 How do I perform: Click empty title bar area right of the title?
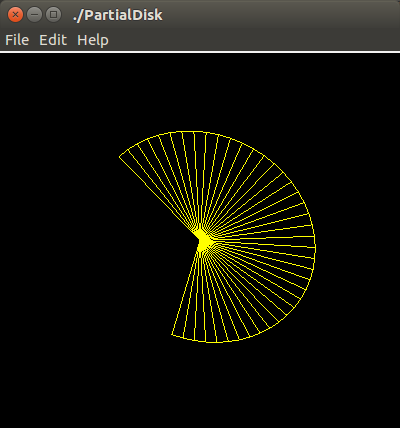(280, 15)
